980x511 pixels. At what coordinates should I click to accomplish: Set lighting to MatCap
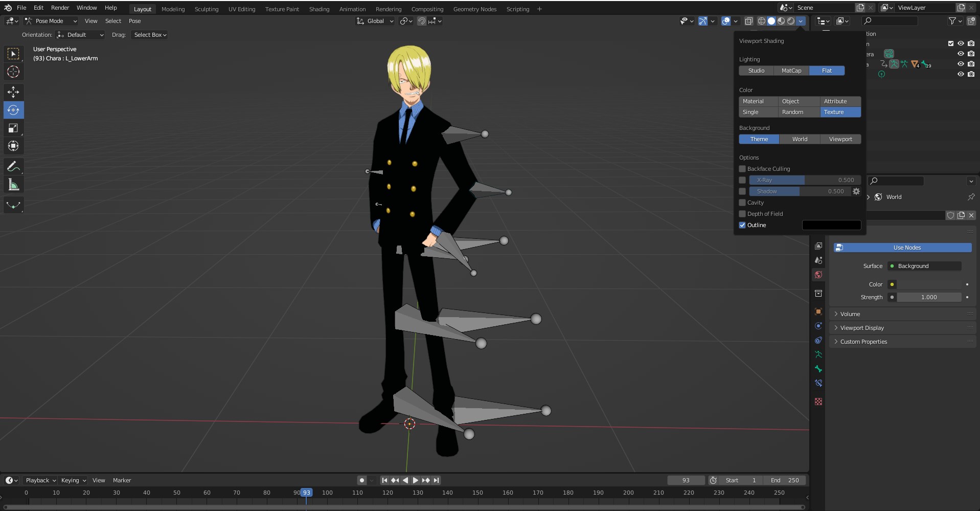(791, 71)
